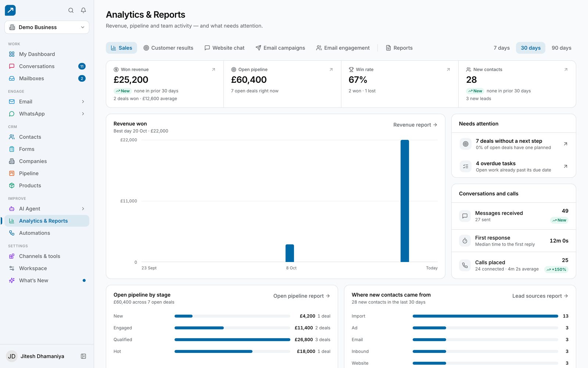The width and height of the screenshot is (588, 368).
Task: Click +150% calls placed badge
Action: (x=556, y=269)
